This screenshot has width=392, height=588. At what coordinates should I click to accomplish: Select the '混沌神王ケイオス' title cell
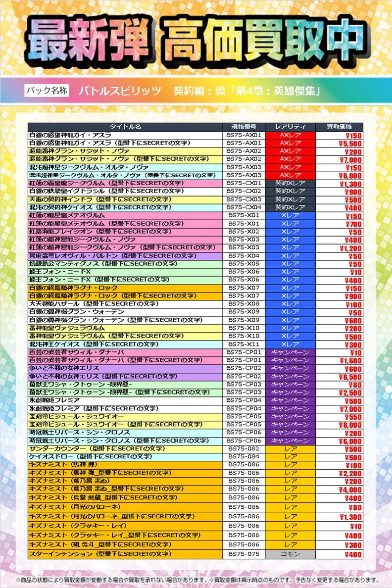(125, 344)
